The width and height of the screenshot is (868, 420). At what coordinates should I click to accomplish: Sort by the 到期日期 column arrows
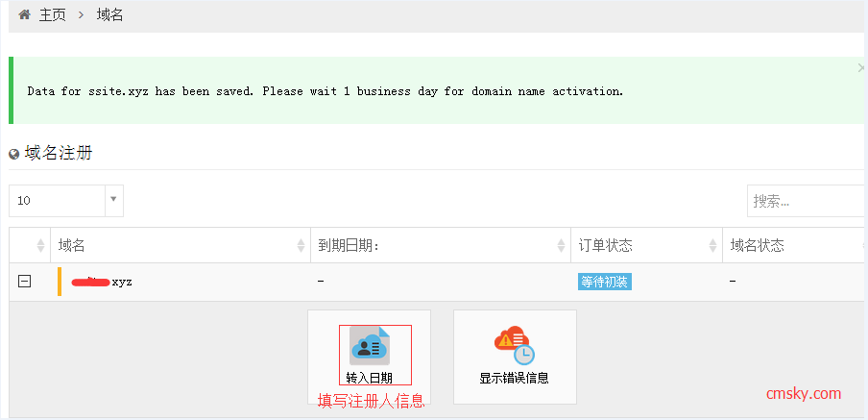(561, 246)
